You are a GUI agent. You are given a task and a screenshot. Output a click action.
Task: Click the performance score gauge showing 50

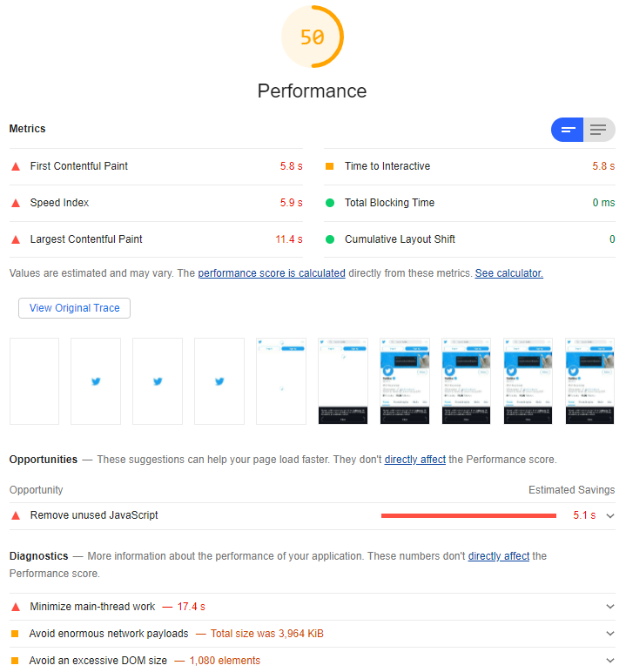point(313,37)
